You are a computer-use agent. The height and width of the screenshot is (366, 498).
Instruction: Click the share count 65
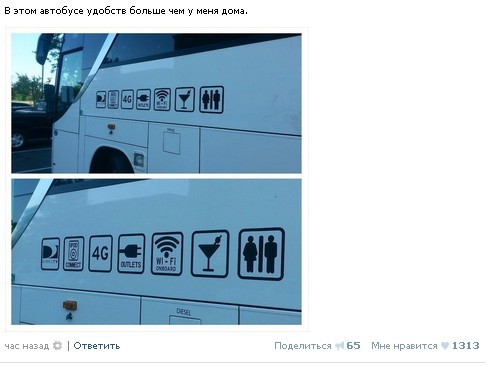point(353,346)
